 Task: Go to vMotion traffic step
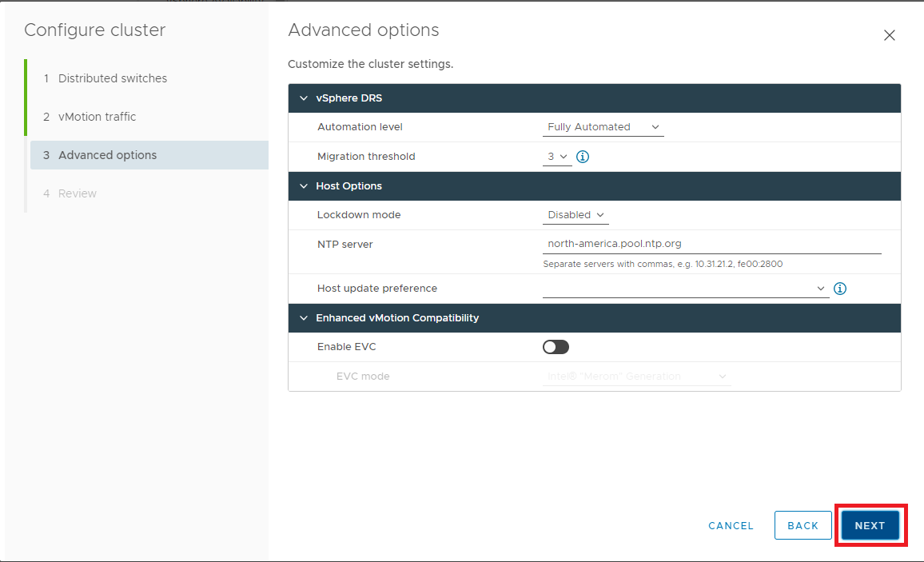[x=97, y=117]
